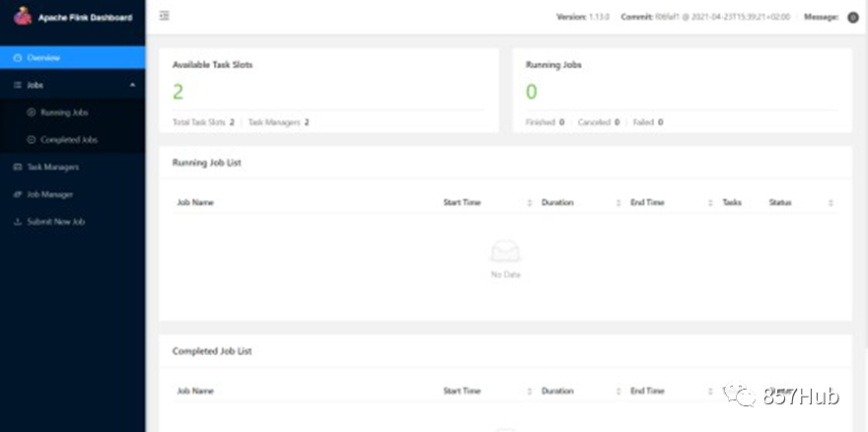The width and height of the screenshot is (868, 432).
Task: Click the Total Task Slots label
Action: 198,122
